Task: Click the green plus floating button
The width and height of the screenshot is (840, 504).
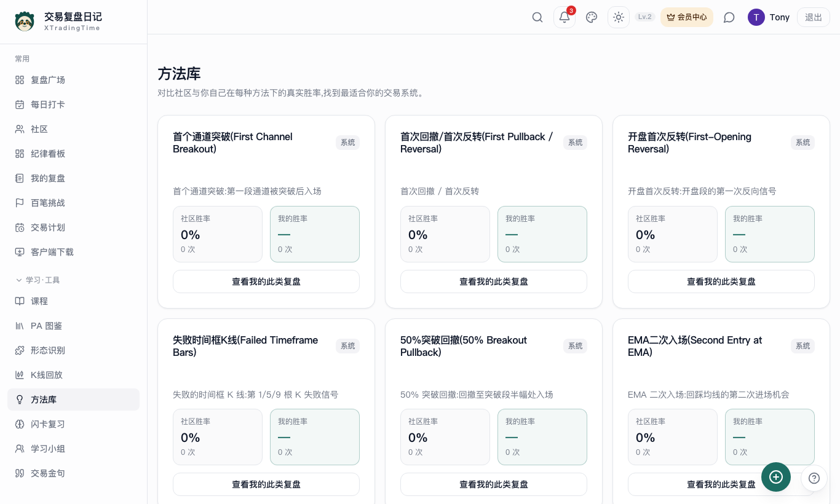Action: point(776,477)
